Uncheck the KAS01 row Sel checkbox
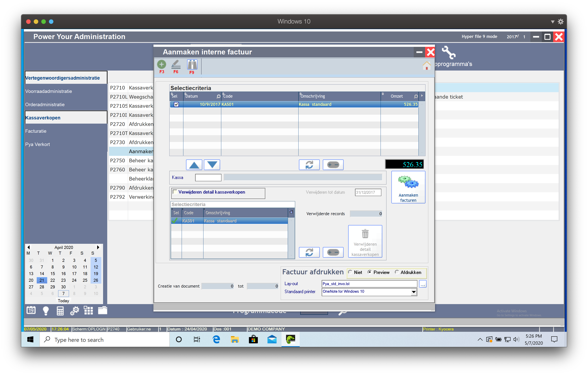The width and height of the screenshot is (588, 375). point(176,104)
